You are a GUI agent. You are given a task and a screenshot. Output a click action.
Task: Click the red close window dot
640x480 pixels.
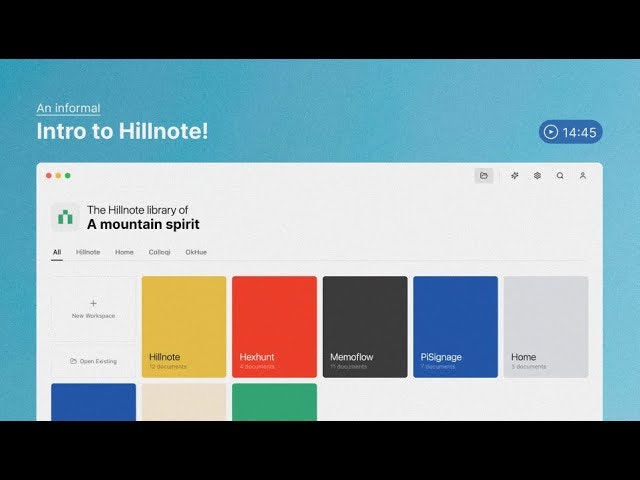(x=49, y=176)
